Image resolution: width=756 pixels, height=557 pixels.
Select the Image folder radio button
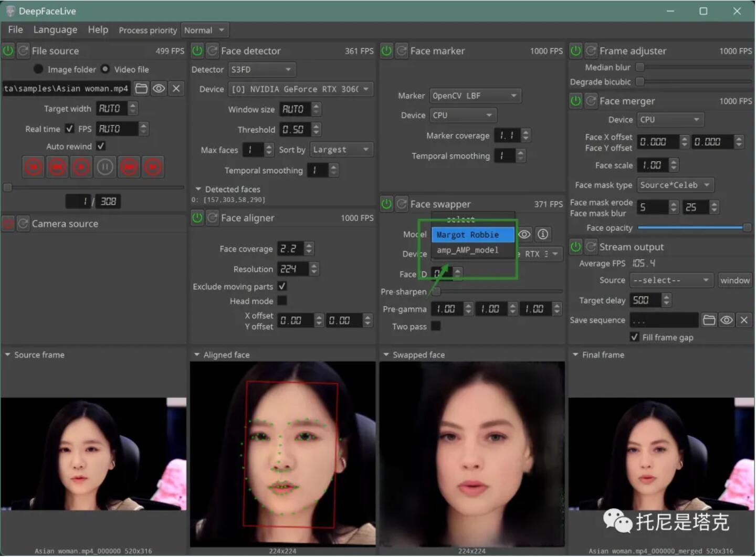point(38,69)
